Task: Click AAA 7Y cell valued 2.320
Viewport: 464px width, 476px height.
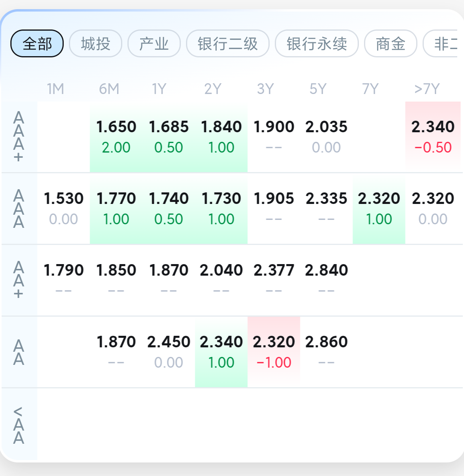Action: point(379,209)
